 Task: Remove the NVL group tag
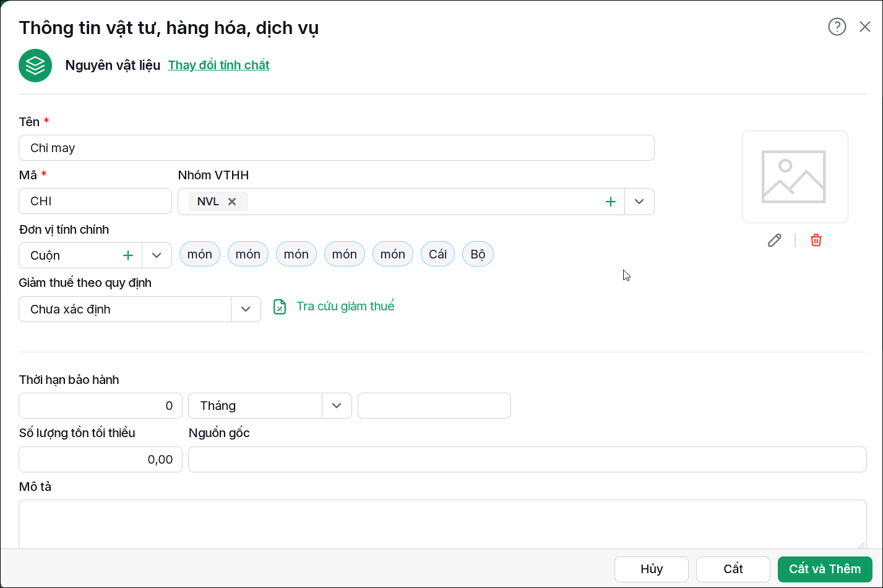coord(232,202)
